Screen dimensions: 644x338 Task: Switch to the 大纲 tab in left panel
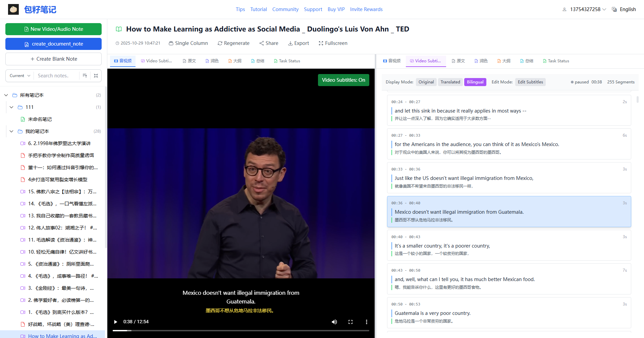pyautogui.click(x=235, y=61)
